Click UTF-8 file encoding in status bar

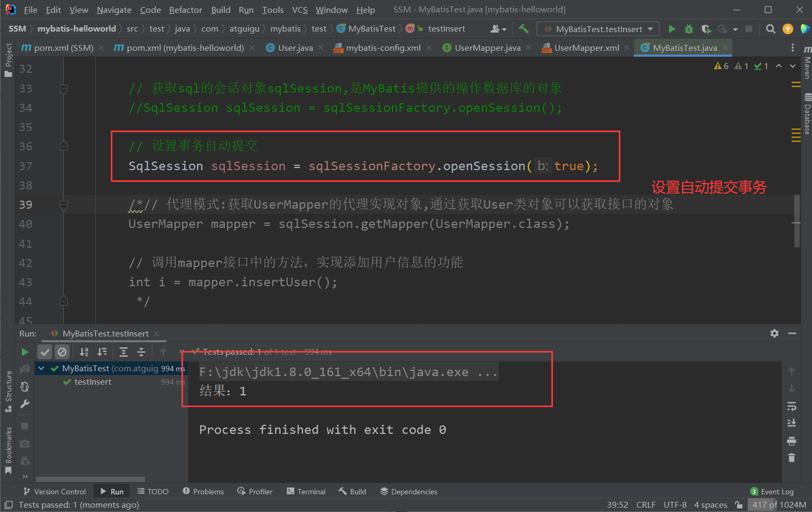pyautogui.click(x=675, y=505)
